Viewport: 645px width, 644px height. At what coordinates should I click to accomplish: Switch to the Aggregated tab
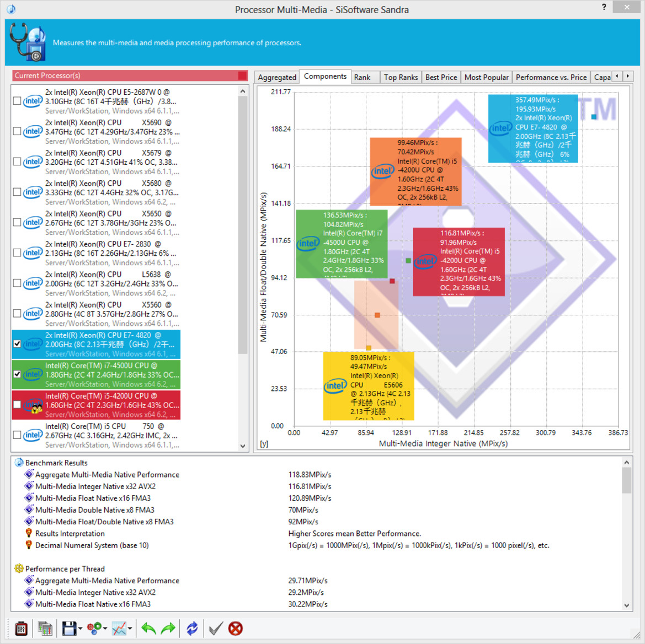[277, 77]
